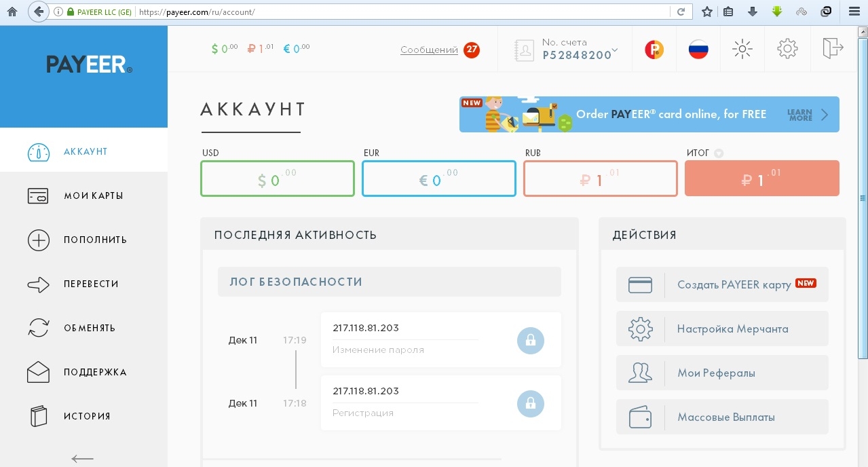Click the account profile card icon
Screen dimensions: 868x467
525,50
